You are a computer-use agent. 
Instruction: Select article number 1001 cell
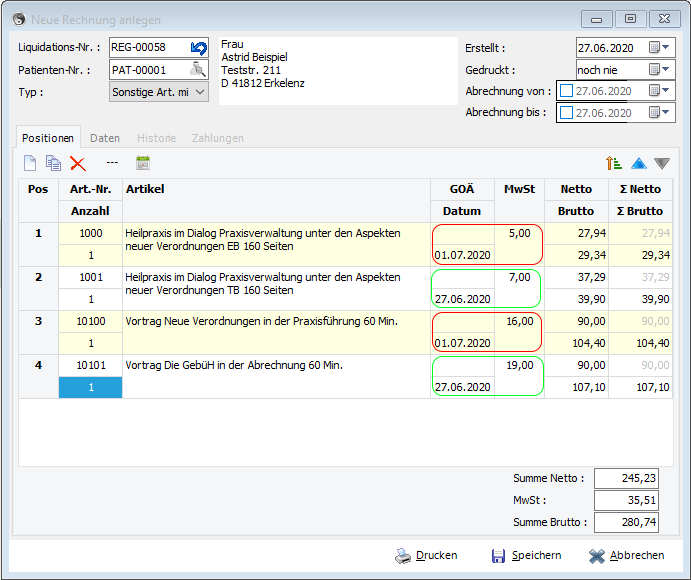(x=91, y=277)
